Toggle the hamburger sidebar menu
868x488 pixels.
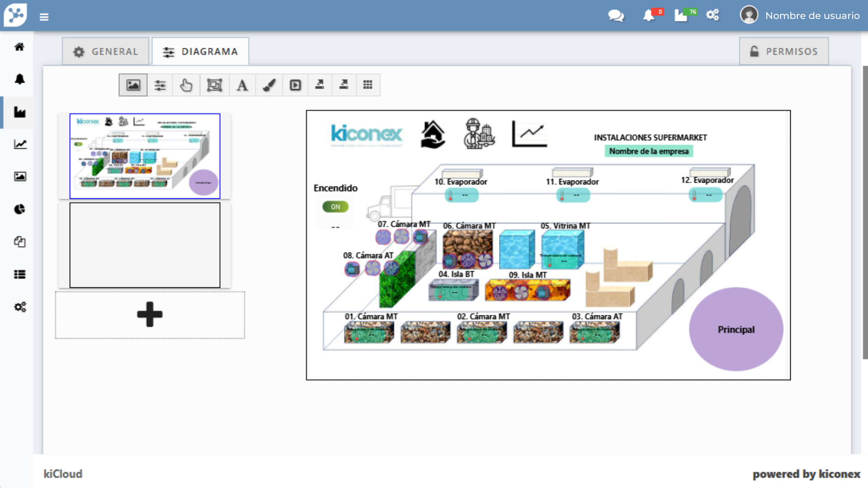[44, 17]
